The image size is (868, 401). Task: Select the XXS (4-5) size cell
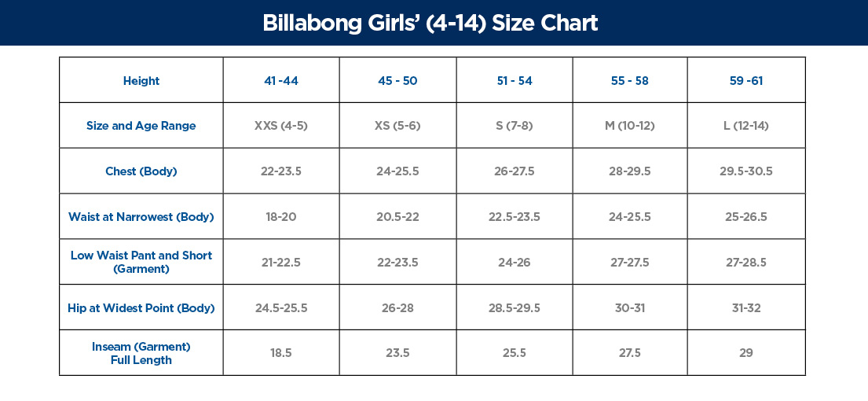281,126
